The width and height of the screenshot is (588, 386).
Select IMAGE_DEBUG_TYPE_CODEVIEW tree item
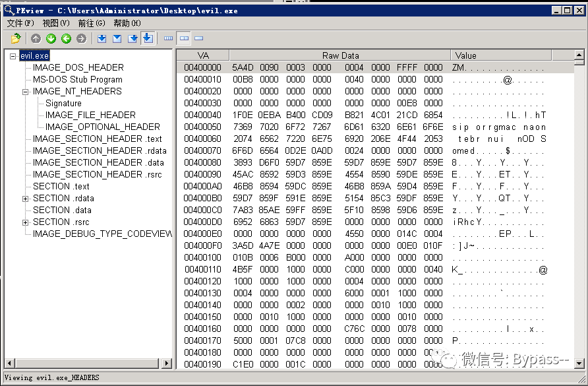coord(102,234)
